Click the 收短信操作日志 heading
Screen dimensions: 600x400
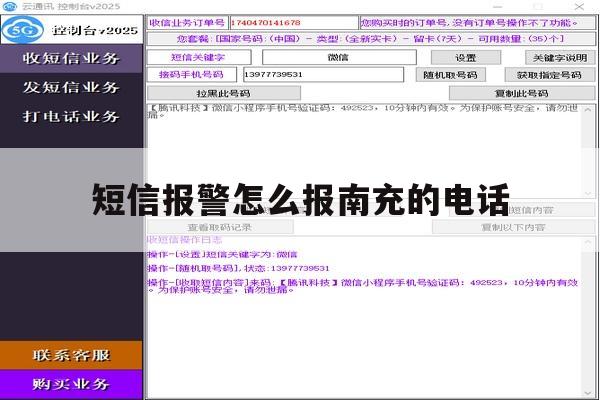click(184, 240)
